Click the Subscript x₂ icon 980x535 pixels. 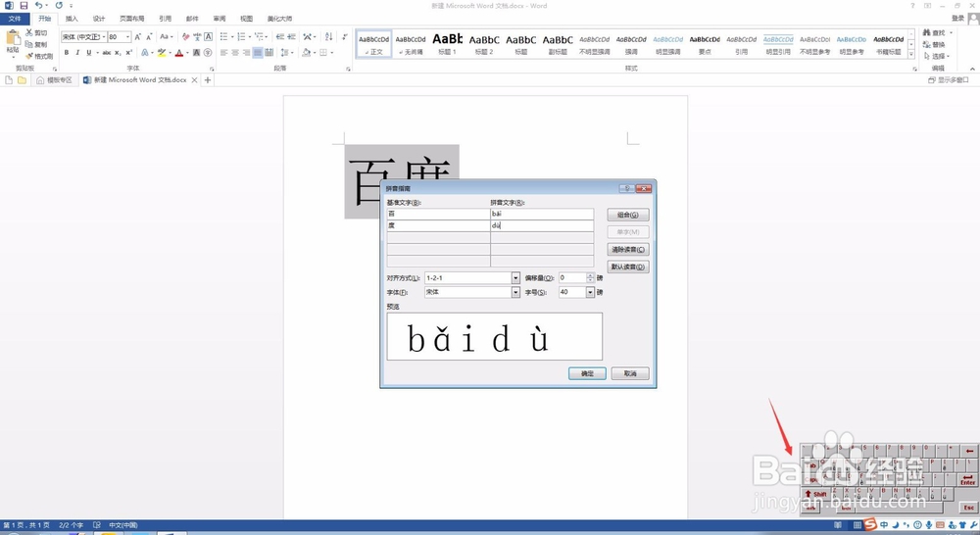118,53
